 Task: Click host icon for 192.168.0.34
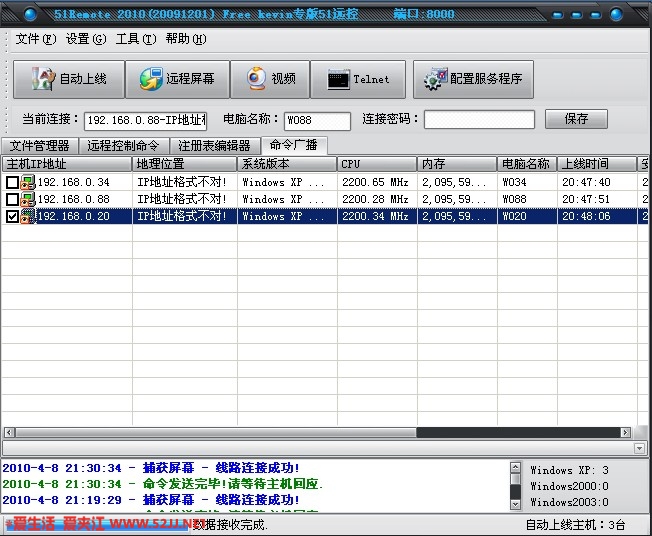coord(28,183)
